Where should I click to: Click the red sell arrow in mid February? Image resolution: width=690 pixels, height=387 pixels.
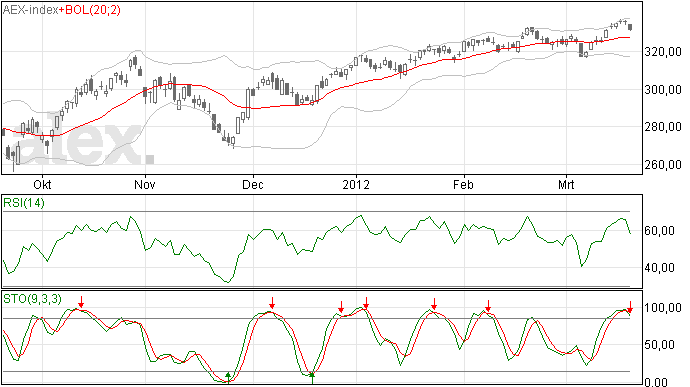tap(488, 306)
